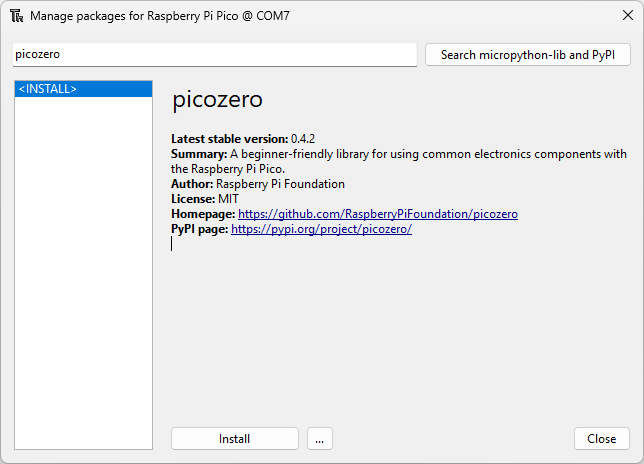Viewport: 644px width, 464px height.
Task: Select the <INSTALL> list entry
Action: tap(83, 89)
